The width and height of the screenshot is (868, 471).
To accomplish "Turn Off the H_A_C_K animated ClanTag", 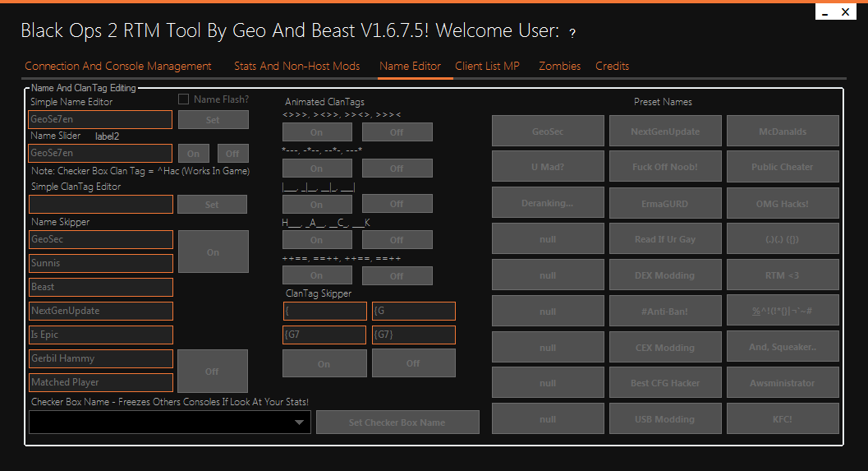I will point(397,240).
